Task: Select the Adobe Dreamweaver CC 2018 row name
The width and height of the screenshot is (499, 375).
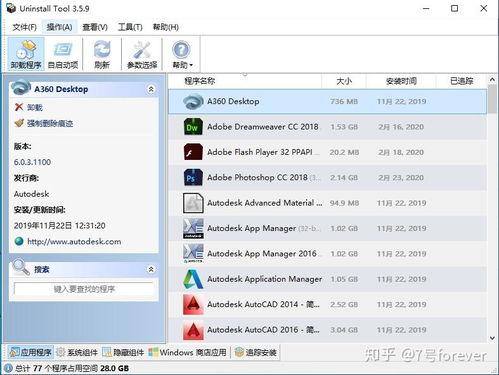Action: 263,127
